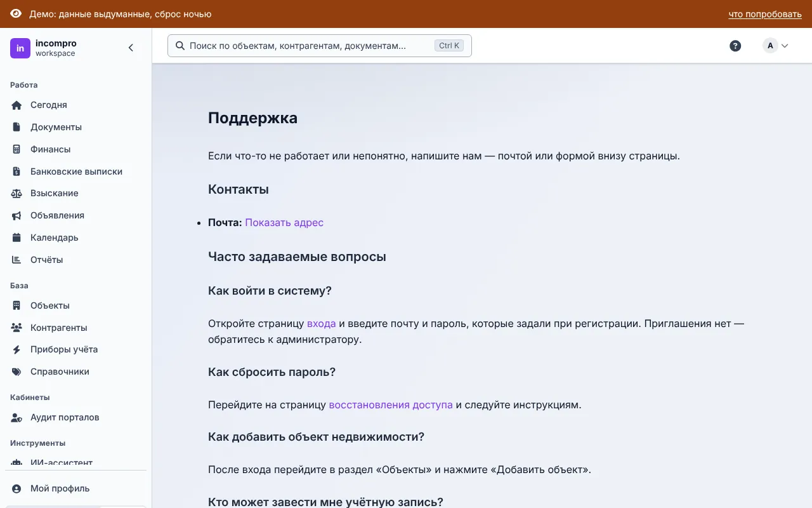Open the Сегодня menu item

click(76, 105)
